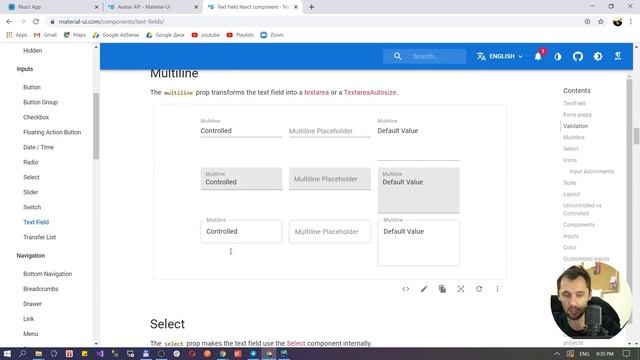The image size is (640, 360).
Task: Reset the demo refresh icon
Action: coord(479,289)
